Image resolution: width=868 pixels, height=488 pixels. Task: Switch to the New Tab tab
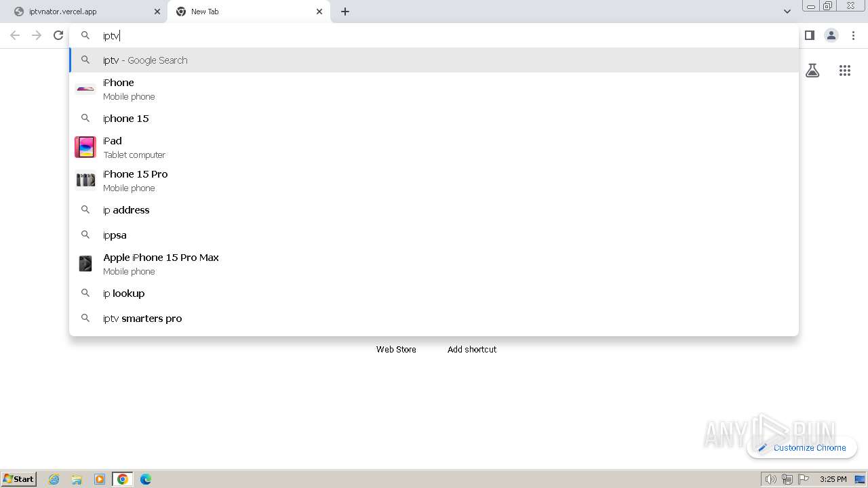tap(249, 12)
